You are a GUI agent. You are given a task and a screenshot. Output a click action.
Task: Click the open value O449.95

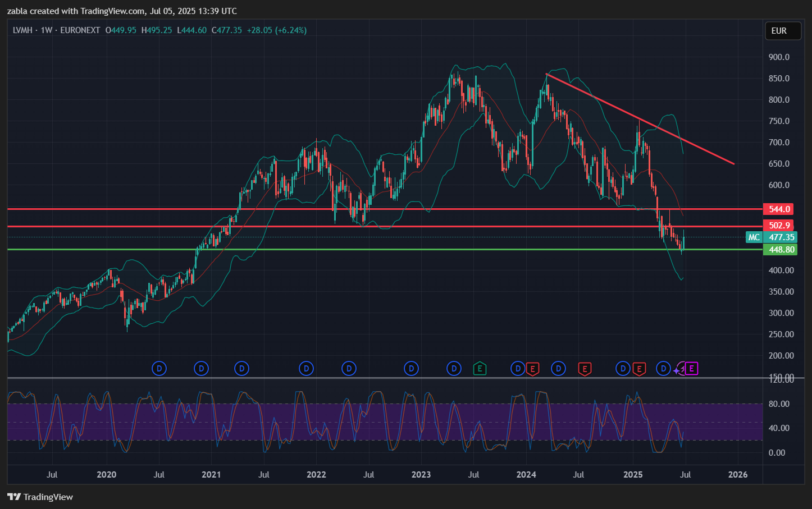pos(121,30)
